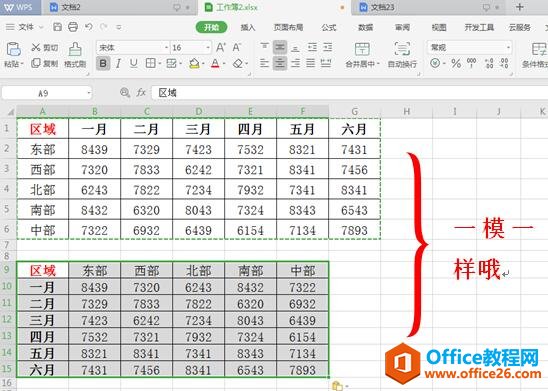Decrease font size with A- icon
This screenshot has width=548, height=391.
coord(237,48)
